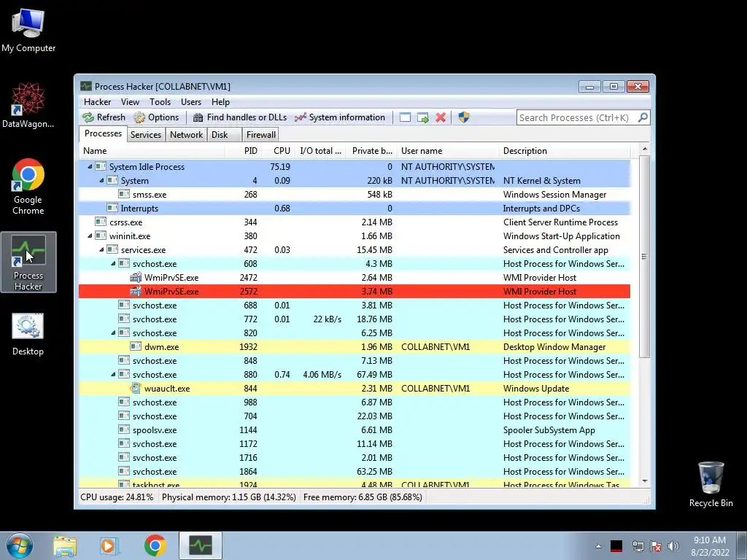This screenshot has width=747, height=560.
Task: Select the DataWagon desktop shortcut
Action: tap(28, 105)
